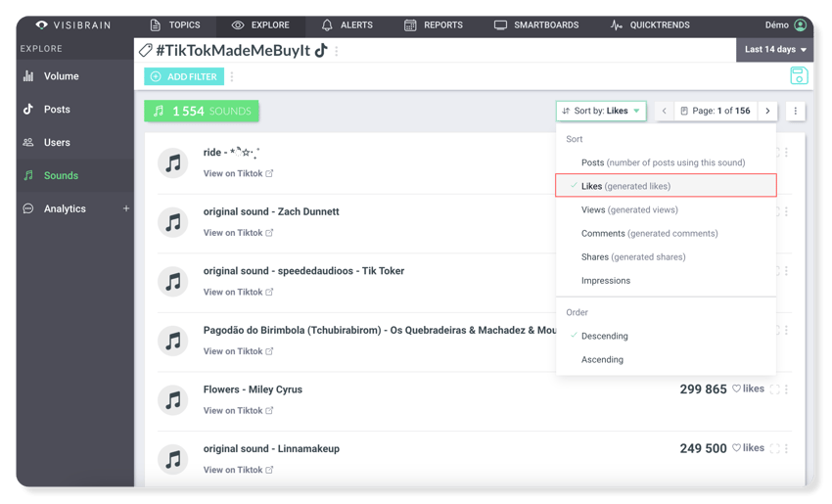The image size is (832, 504).
Task: Open three-dot menu on Flowers - Miley Cyrus row
Action: coord(786,389)
